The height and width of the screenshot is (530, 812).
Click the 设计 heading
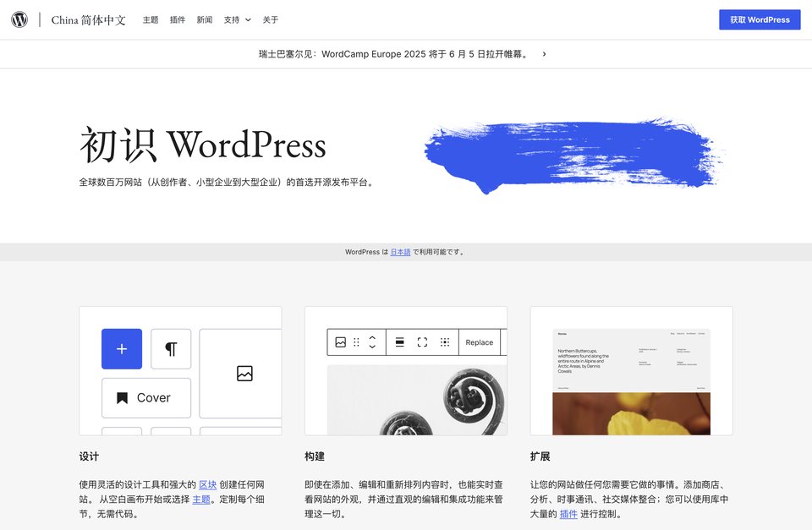[89, 456]
